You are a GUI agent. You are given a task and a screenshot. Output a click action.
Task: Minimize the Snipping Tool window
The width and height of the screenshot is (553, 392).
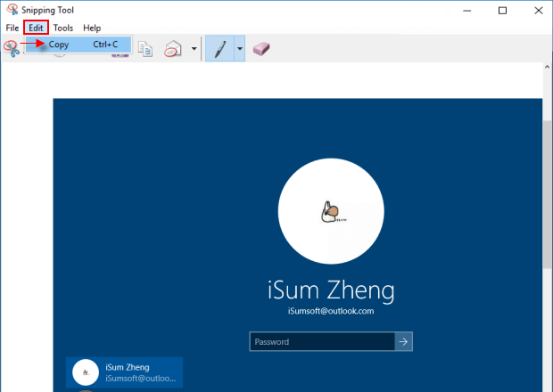pyautogui.click(x=467, y=11)
